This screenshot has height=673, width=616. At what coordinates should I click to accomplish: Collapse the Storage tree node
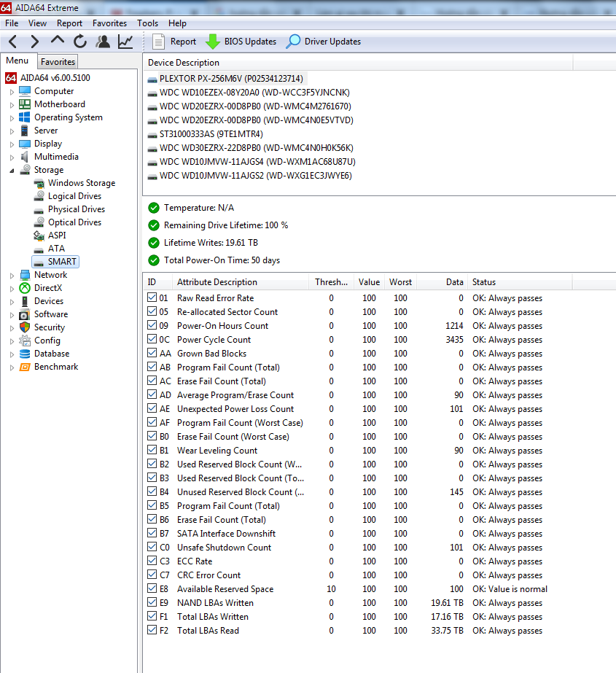pyautogui.click(x=12, y=171)
